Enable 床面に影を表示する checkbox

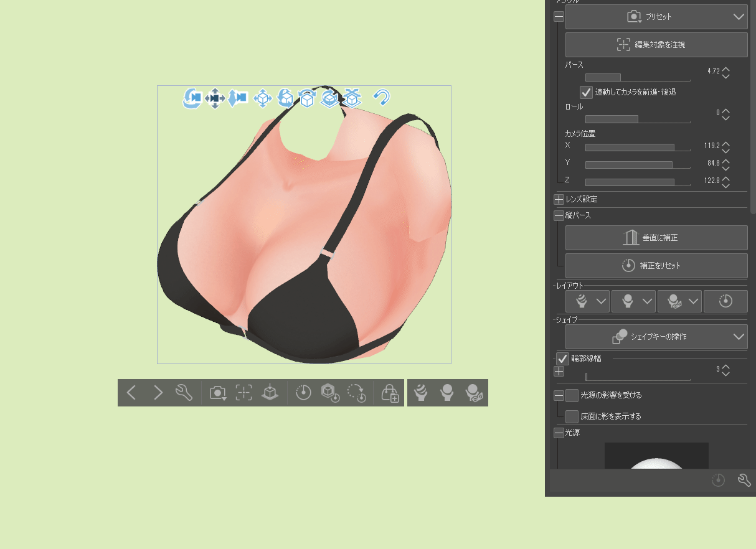click(x=572, y=416)
